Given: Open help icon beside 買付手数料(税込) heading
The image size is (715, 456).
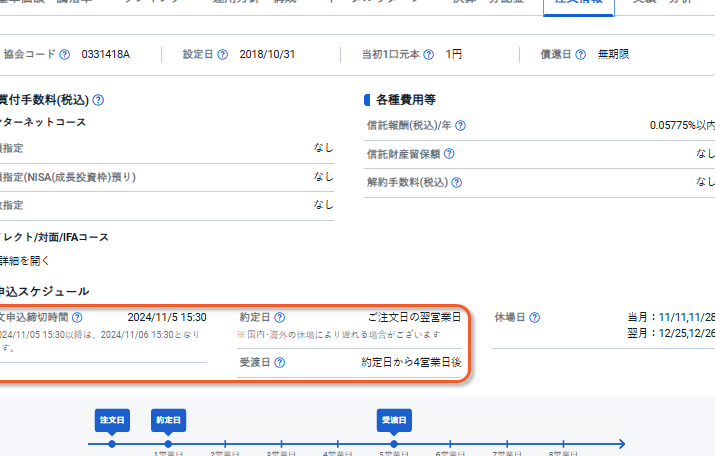Looking at the screenshot, I should (98, 100).
